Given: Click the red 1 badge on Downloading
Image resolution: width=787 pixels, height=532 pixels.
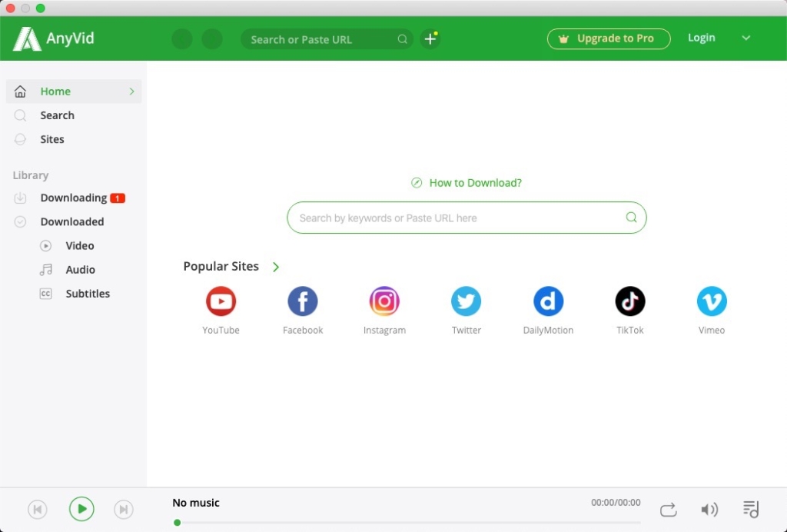Looking at the screenshot, I should click(x=118, y=198).
